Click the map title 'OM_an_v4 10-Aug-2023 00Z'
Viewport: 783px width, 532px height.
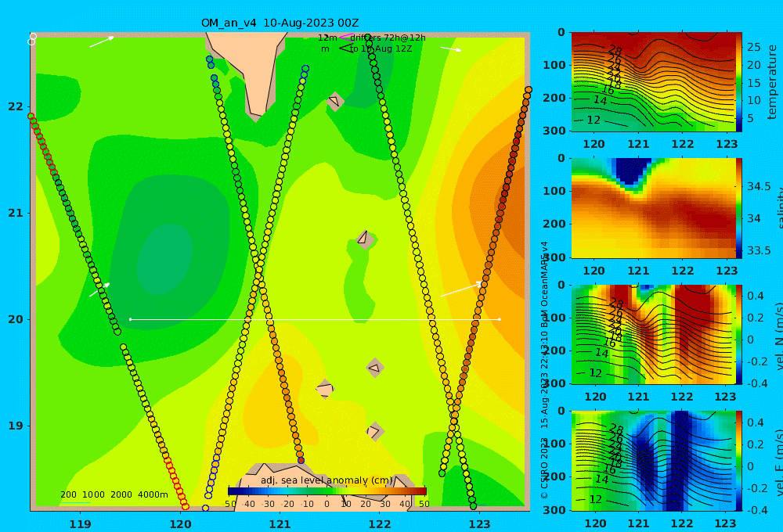[x=280, y=23]
